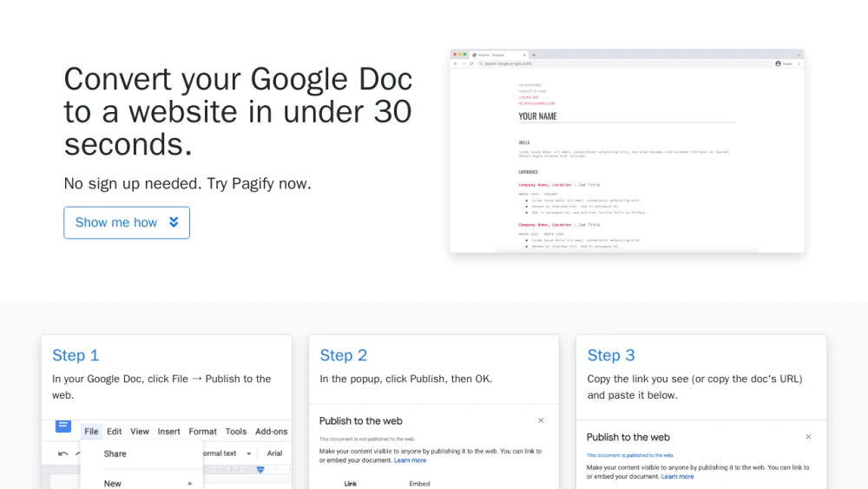Viewport: 868px width, 489px height.
Task: Open the View menu in Step 1
Action: (x=140, y=432)
